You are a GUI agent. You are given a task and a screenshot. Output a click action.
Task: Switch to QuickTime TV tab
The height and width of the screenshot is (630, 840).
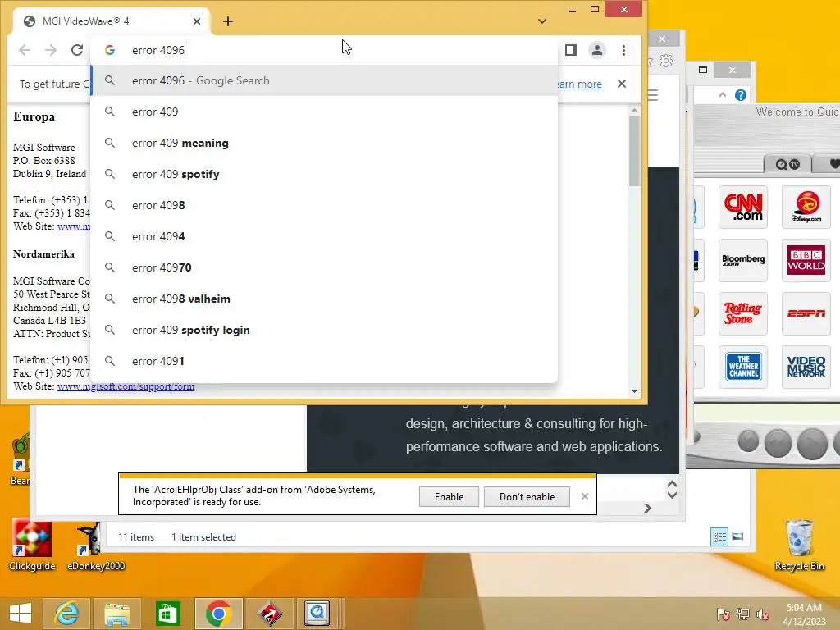click(787, 164)
